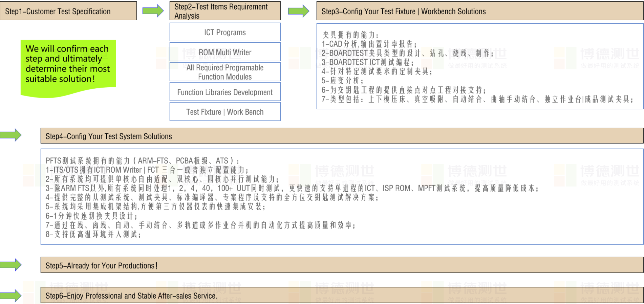This screenshot has width=644, height=304.
Task: Open Step6-Enjoy Professional After-sales Service bar
Action: click(342, 296)
